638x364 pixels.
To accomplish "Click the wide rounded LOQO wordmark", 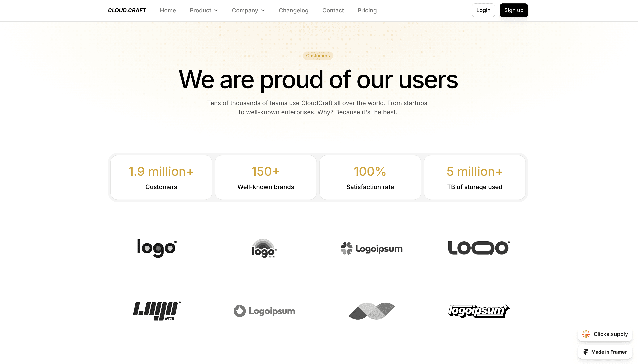I will tap(478, 248).
